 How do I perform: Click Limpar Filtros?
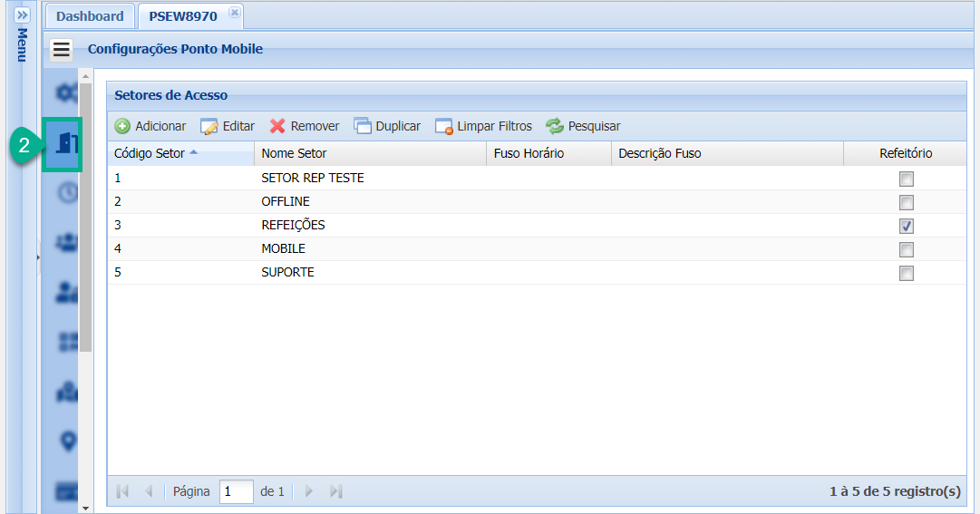pos(483,126)
